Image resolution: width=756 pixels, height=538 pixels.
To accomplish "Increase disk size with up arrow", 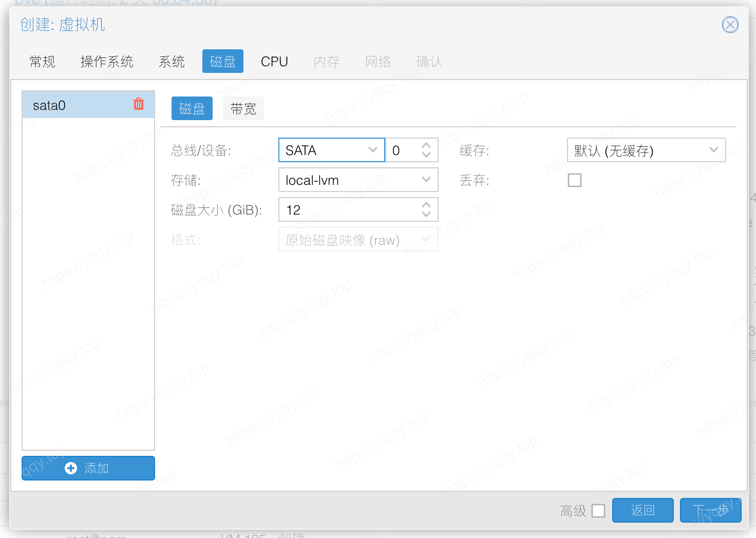I will click(x=426, y=205).
